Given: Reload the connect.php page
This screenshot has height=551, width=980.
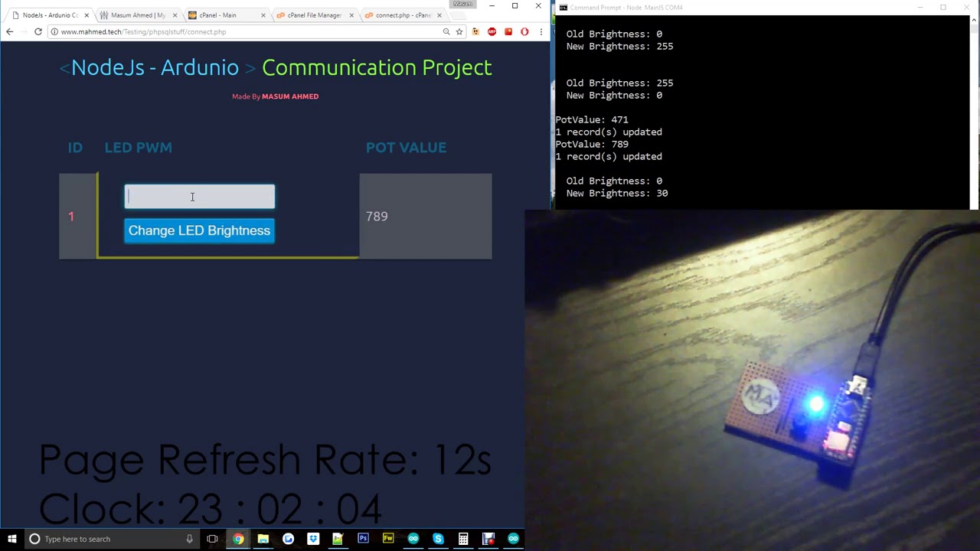Looking at the screenshot, I should pos(38,31).
